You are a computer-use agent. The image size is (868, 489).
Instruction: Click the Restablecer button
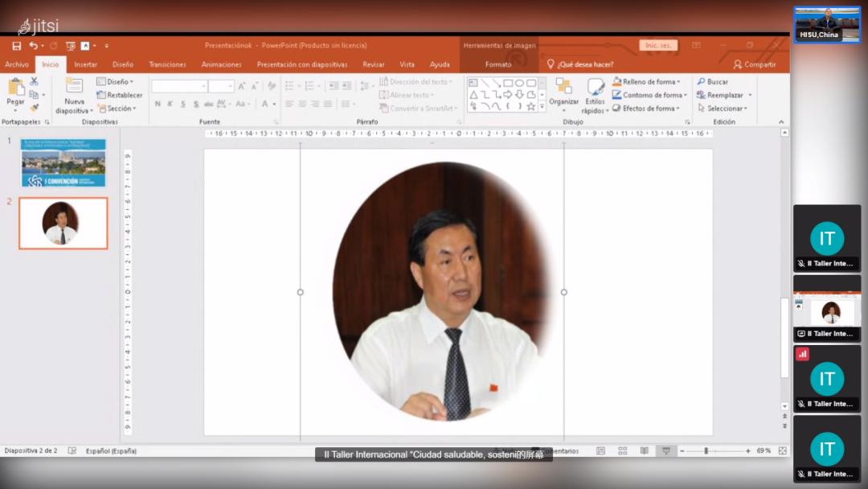tap(120, 95)
